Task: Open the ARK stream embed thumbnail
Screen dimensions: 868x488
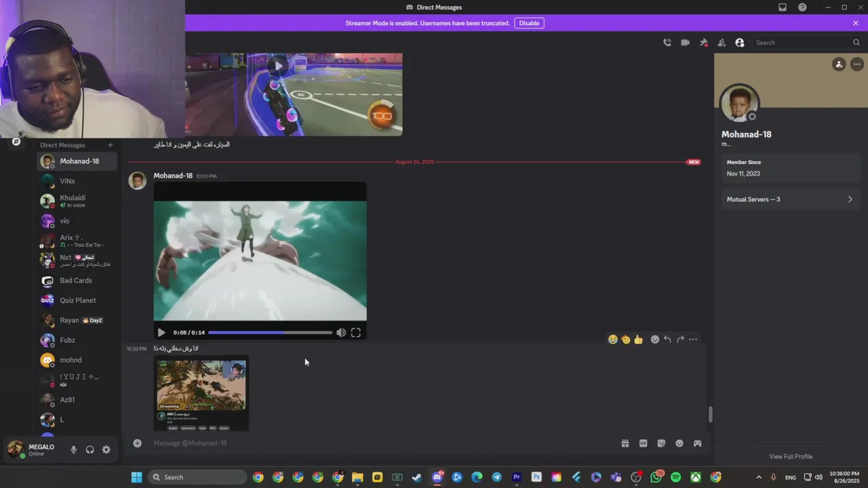Action: tap(201, 393)
